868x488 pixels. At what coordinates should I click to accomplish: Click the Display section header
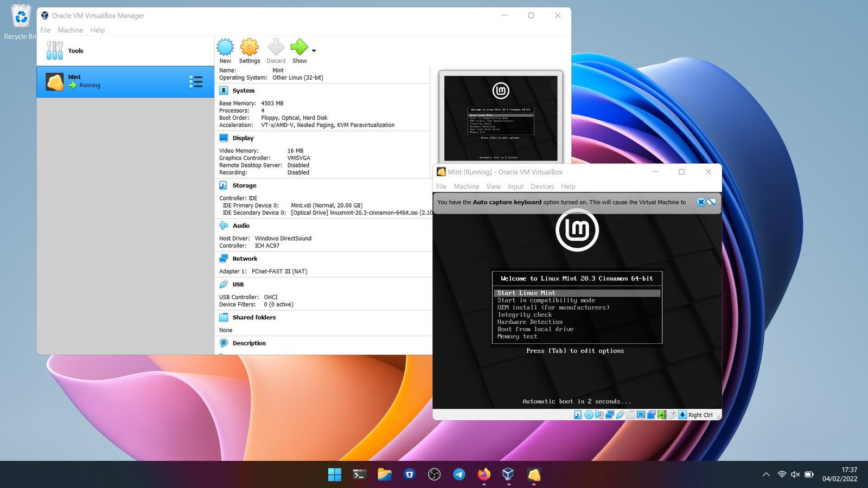pyautogui.click(x=243, y=138)
